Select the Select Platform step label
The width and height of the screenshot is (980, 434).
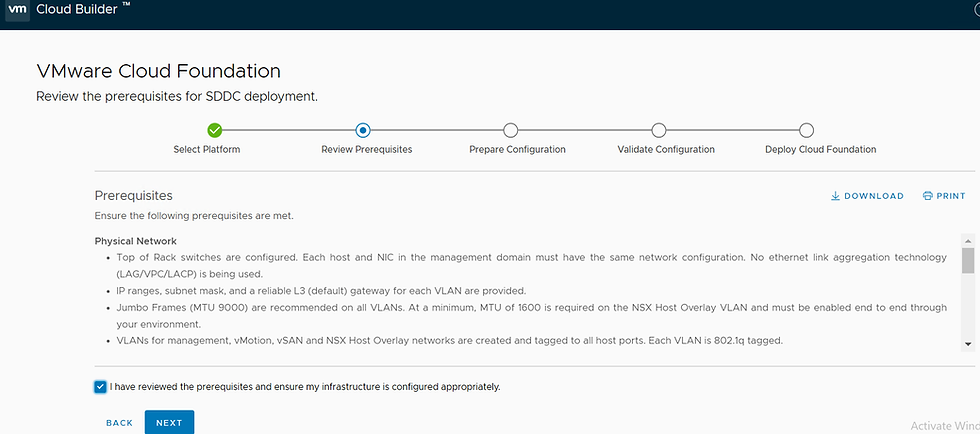tap(207, 150)
